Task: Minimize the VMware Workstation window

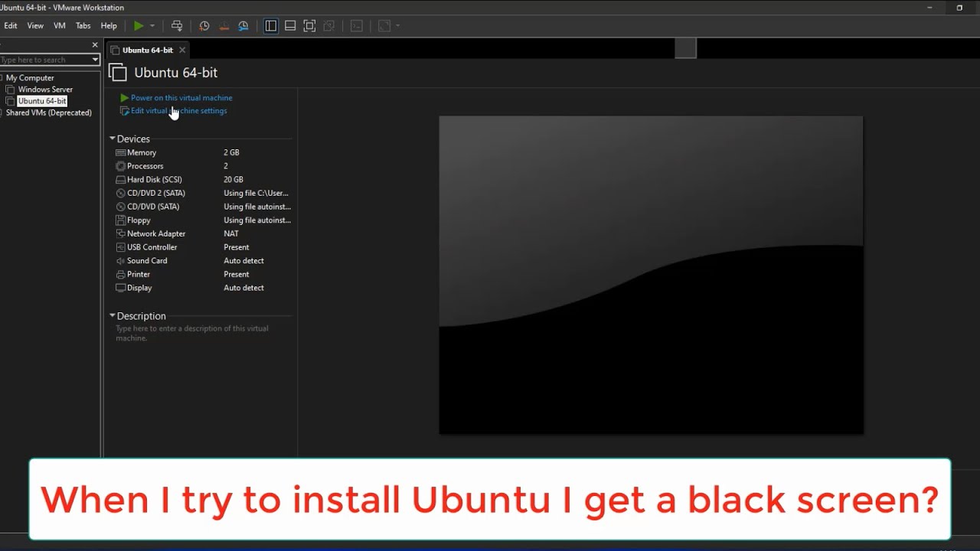Action: 930,8
